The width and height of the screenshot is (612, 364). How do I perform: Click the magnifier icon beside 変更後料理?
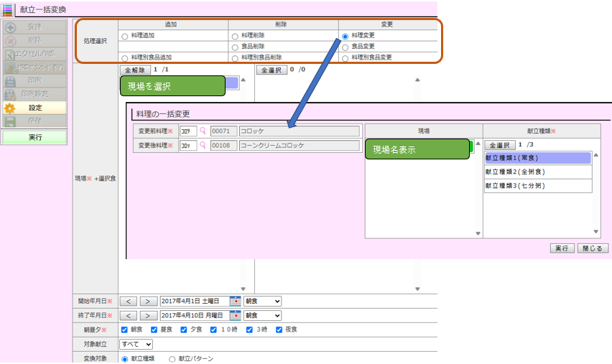point(203,146)
